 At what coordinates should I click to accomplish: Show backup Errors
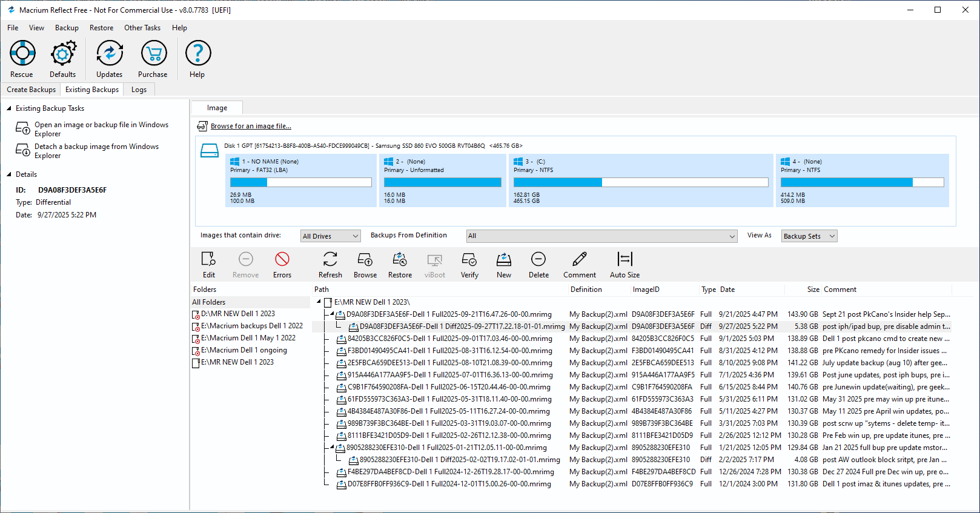click(x=282, y=265)
